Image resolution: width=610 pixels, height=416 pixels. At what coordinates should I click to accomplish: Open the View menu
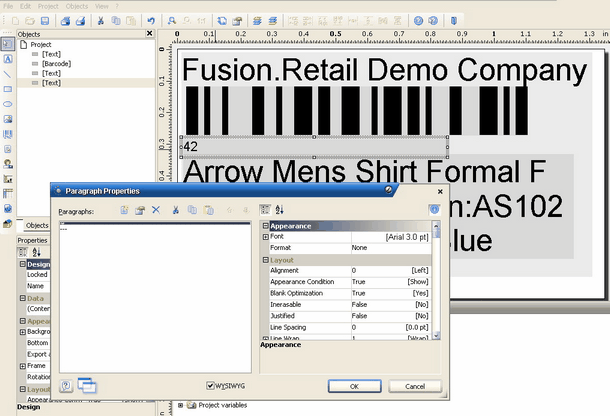(x=102, y=6)
